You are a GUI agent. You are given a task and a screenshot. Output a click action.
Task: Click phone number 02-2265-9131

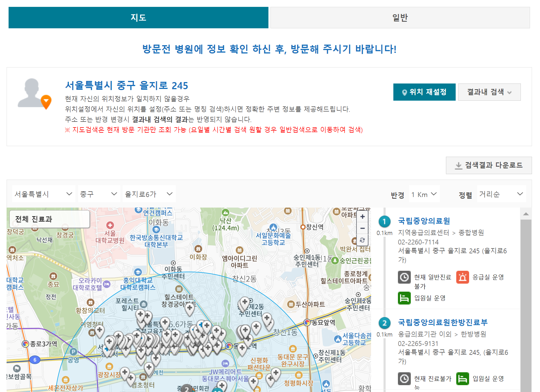click(x=418, y=344)
